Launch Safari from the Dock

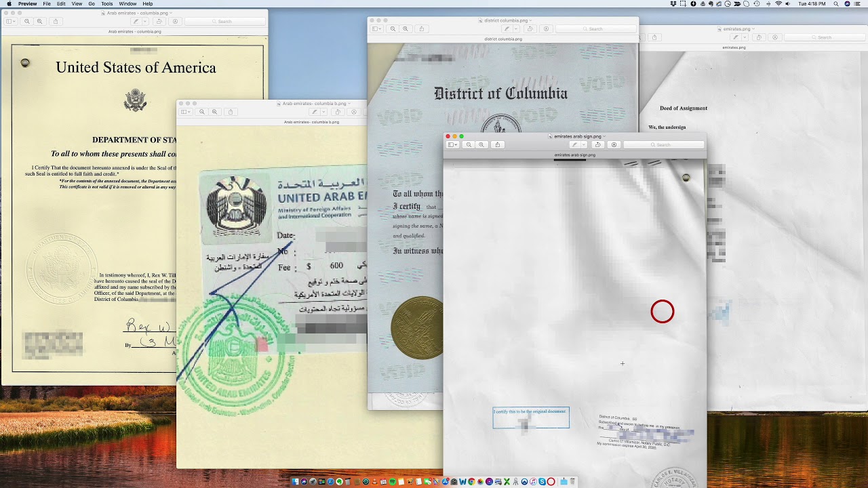tap(330, 482)
